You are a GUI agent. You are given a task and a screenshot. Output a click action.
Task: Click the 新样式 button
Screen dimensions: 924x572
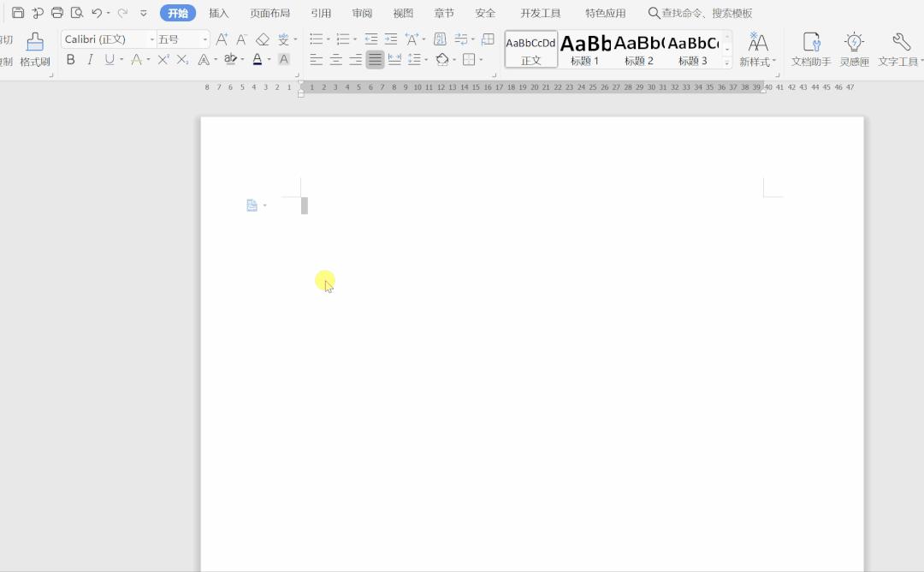tap(758, 50)
